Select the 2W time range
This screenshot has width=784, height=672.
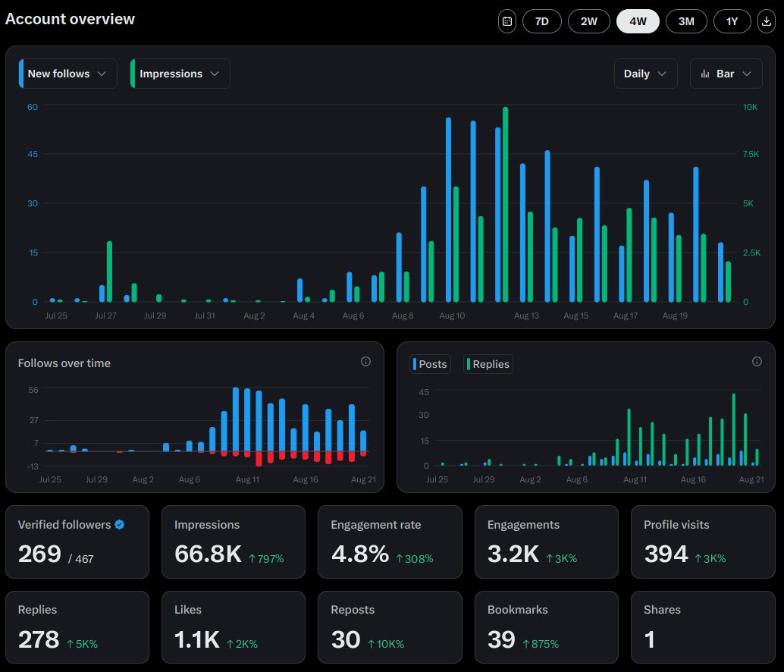point(588,21)
